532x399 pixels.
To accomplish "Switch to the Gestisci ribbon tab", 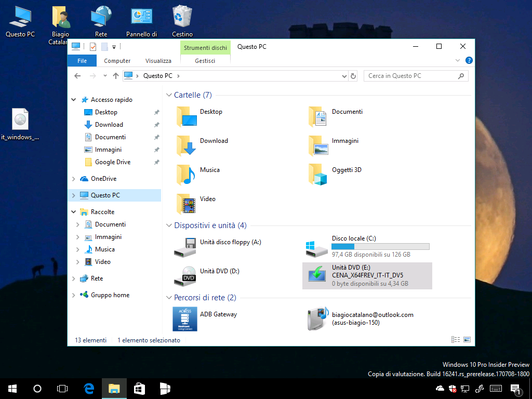I will coord(205,61).
